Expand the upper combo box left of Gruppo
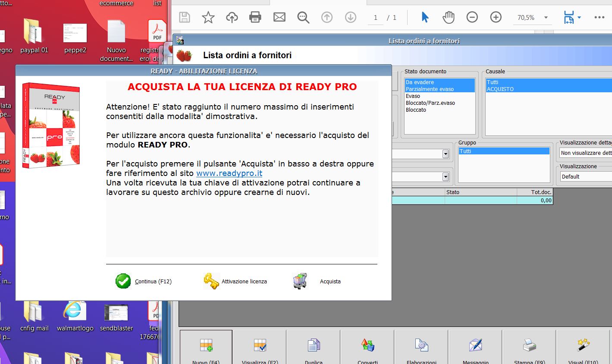Viewport: 612px width, 364px height. tap(446, 154)
